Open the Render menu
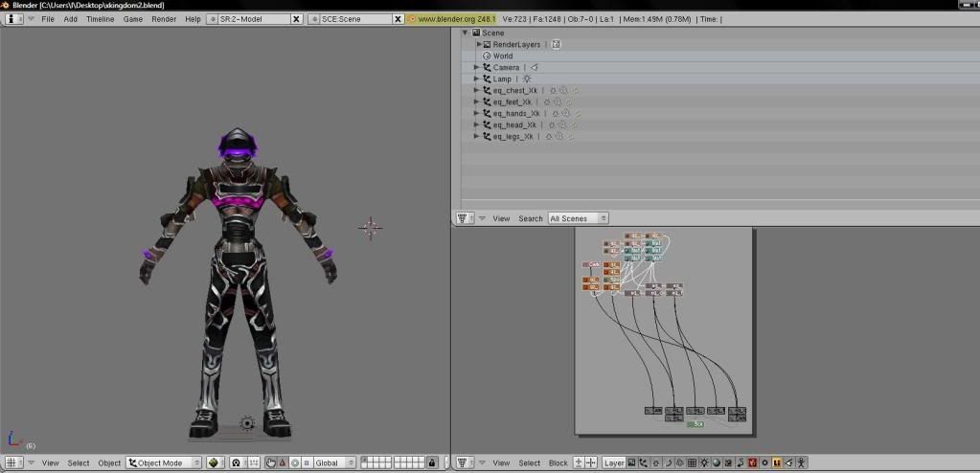The image size is (980, 473). pos(164,19)
